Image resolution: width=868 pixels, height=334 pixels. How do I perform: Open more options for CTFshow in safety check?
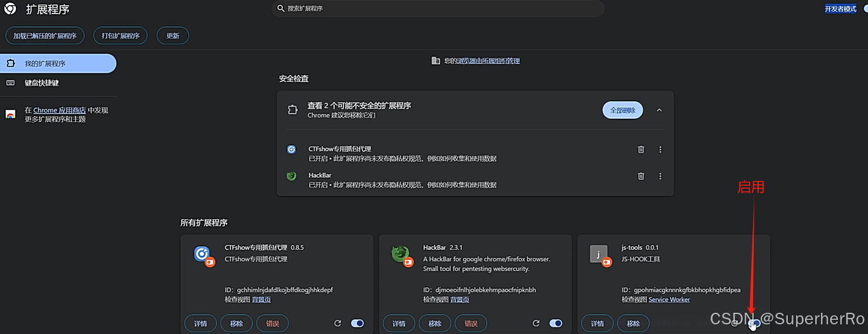(x=660, y=150)
